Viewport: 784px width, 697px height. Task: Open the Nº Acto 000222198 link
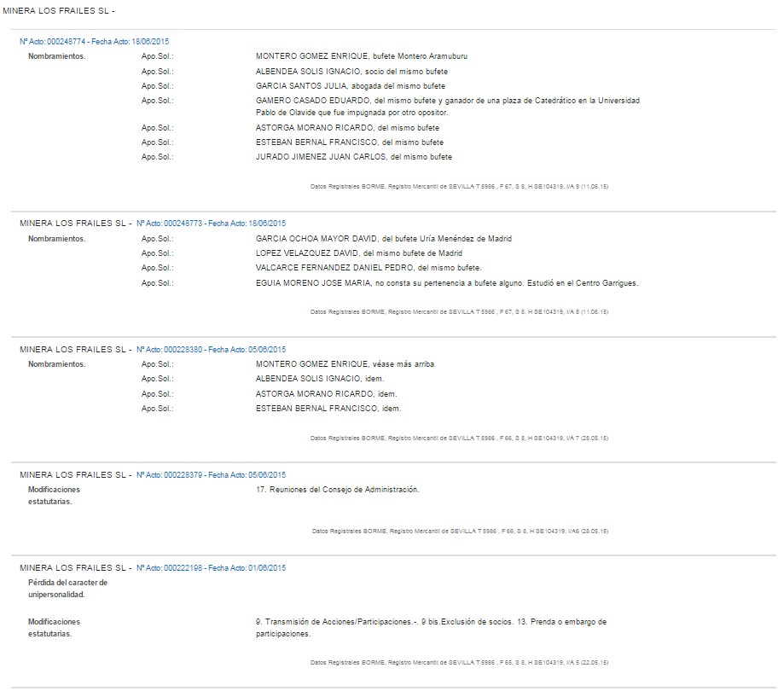(x=211, y=568)
